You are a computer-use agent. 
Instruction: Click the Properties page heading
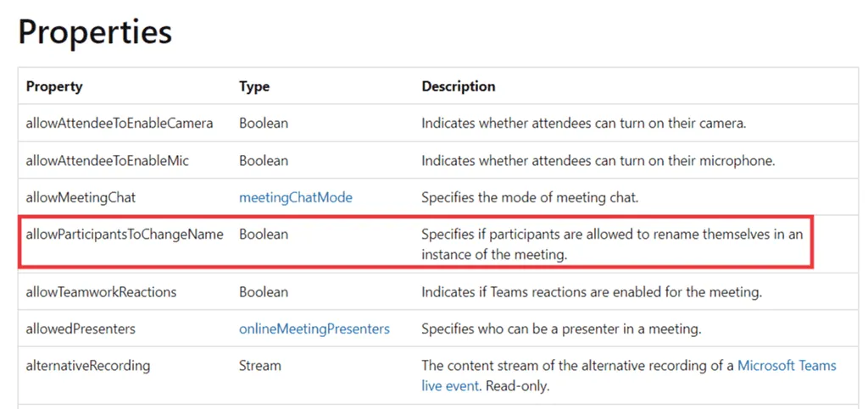point(95,32)
